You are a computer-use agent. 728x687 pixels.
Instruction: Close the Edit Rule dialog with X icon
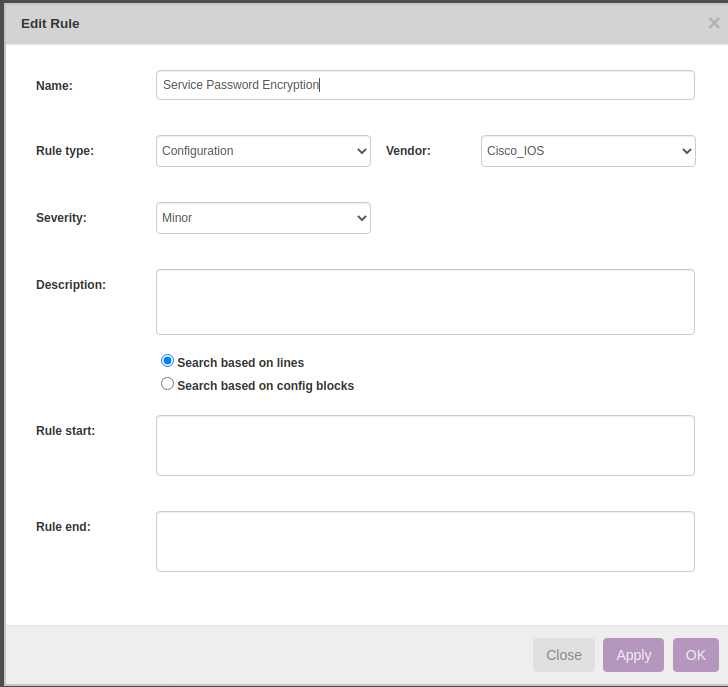coord(713,23)
